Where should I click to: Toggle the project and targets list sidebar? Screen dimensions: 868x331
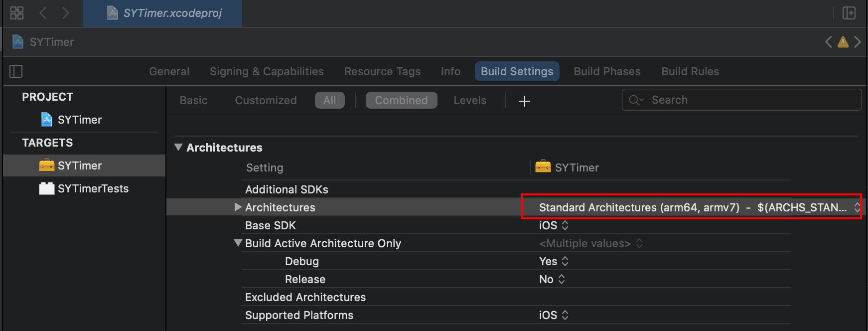coord(16,71)
